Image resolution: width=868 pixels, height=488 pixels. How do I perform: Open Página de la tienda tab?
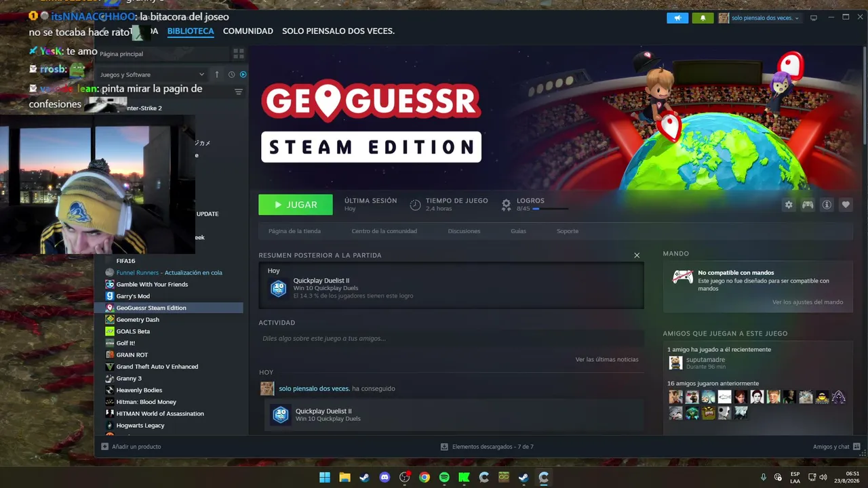[x=294, y=231]
